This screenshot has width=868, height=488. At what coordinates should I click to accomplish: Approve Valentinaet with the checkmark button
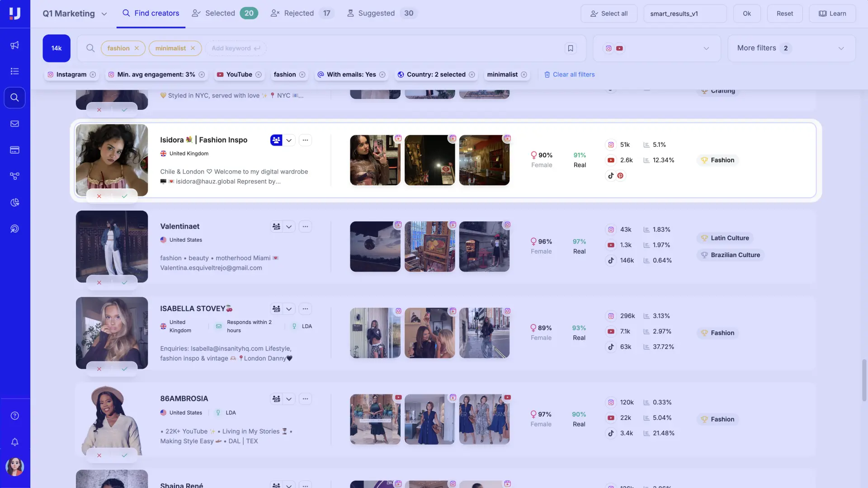coord(124,282)
